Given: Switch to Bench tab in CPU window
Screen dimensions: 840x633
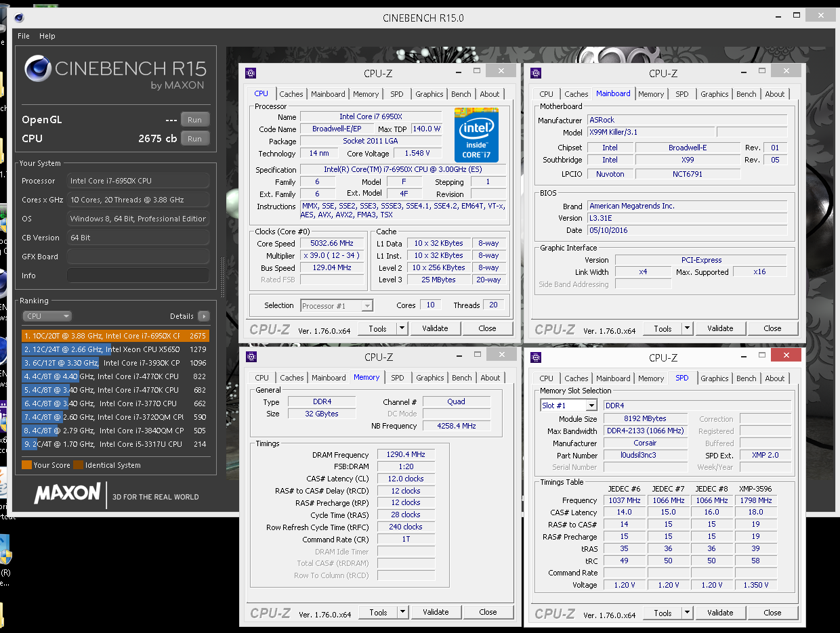Looking at the screenshot, I should (461, 94).
